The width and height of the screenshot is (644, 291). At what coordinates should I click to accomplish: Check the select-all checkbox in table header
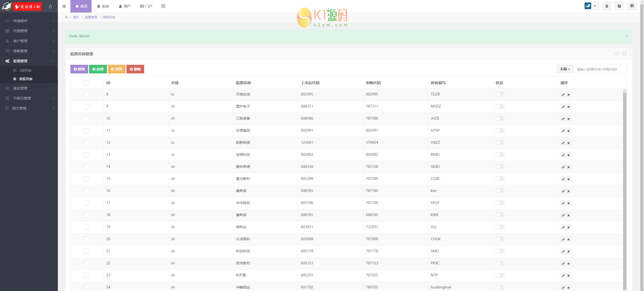87,83
